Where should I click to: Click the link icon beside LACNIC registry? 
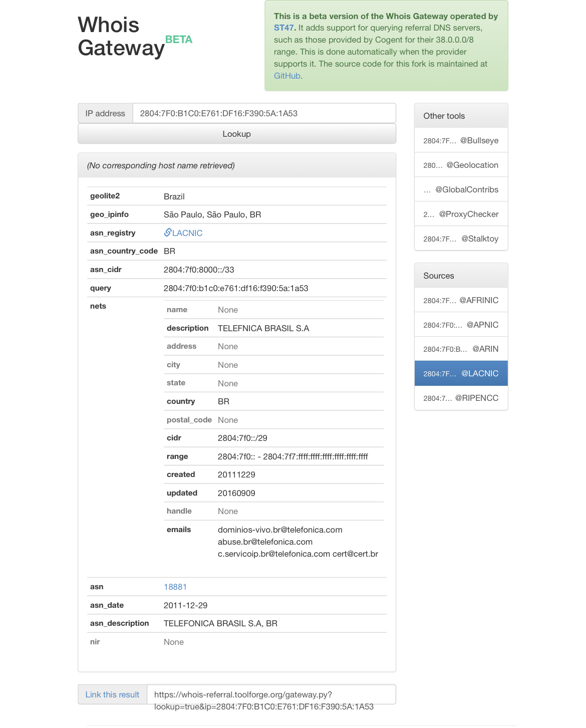coord(168,232)
